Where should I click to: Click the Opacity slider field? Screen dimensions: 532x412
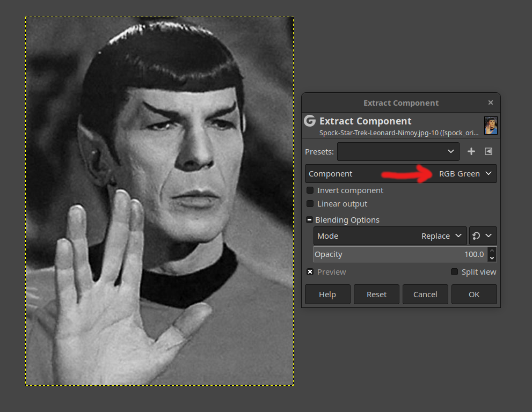(x=400, y=254)
